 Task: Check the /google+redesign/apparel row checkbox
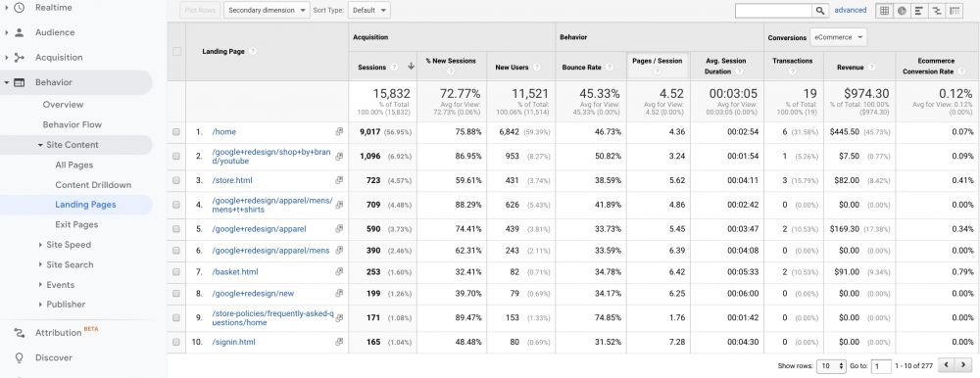(x=176, y=229)
